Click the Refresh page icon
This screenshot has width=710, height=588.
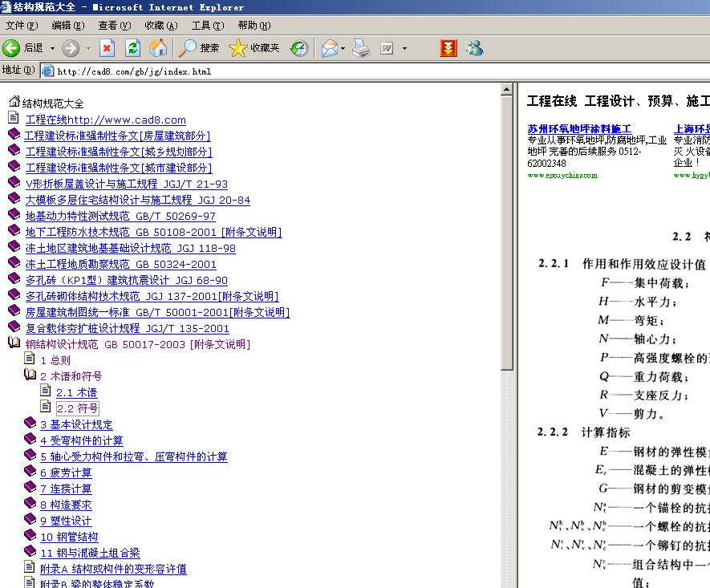(132, 48)
